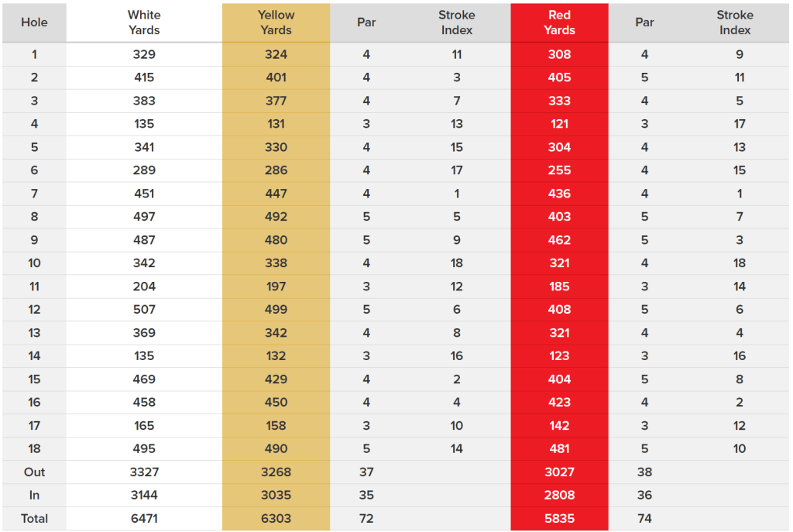This screenshot has width=793, height=532.
Task: Click the "White Yards" column header
Action: [144, 22]
